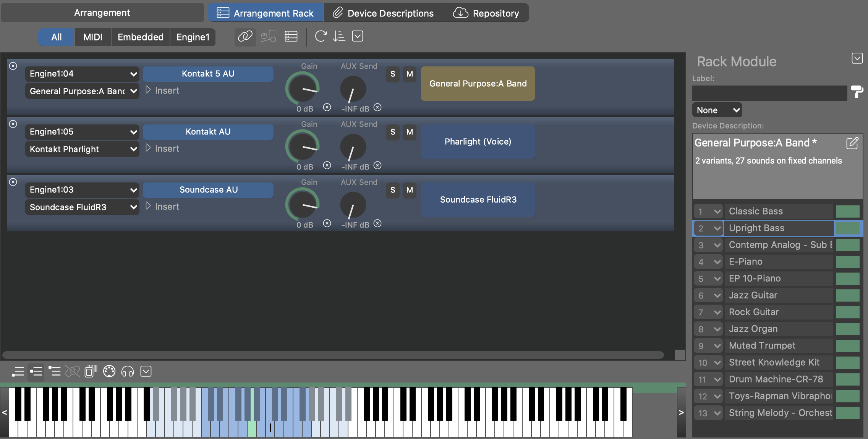This screenshot has width=868, height=439.
Task: Solo the Soundcase AU module
Action: pos(393,190)
